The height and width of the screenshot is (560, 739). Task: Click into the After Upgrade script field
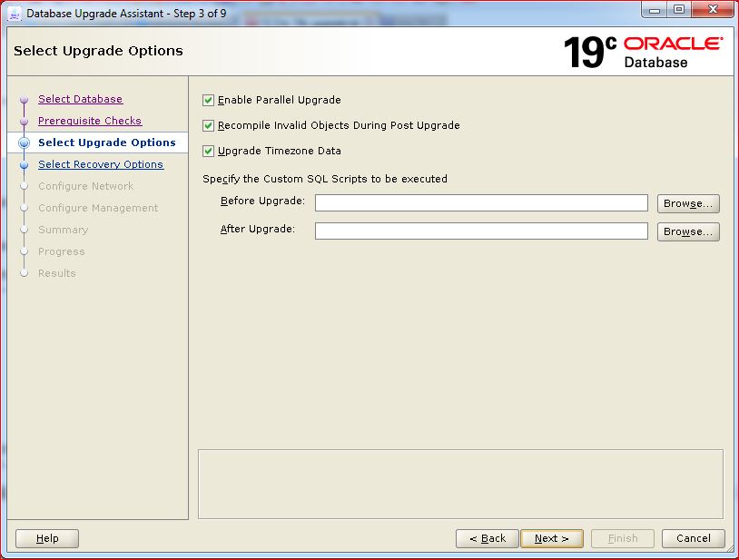point(481,231)
